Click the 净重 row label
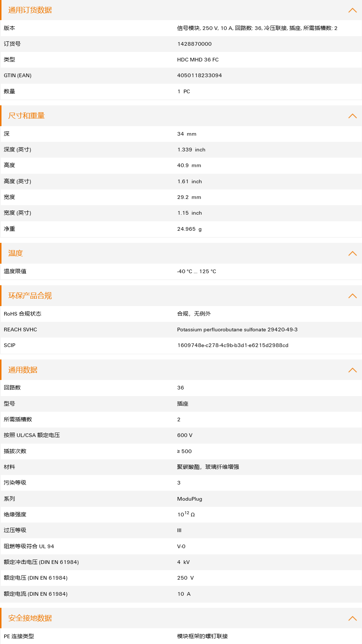362x644 pixels. pos(10,229)
